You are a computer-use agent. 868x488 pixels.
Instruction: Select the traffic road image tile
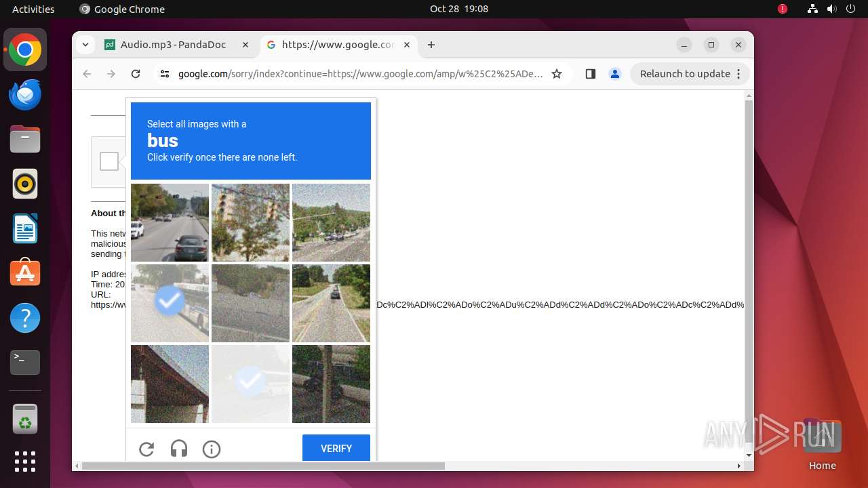click(x=170, y=222)
